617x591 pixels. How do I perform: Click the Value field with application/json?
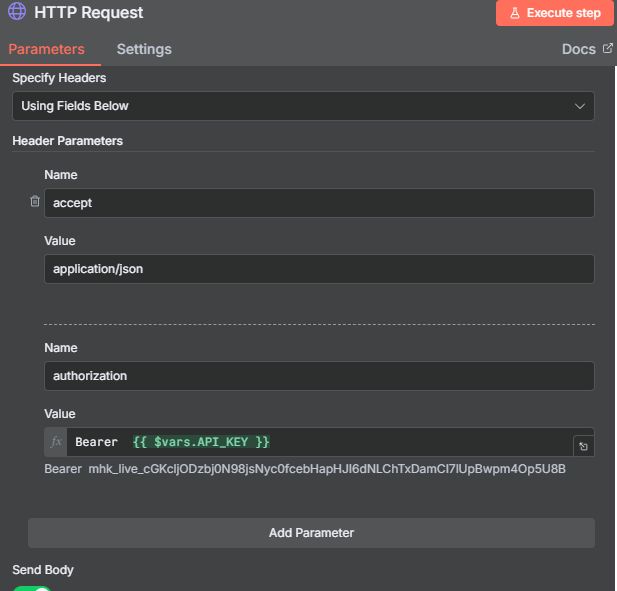pos(318,269)
